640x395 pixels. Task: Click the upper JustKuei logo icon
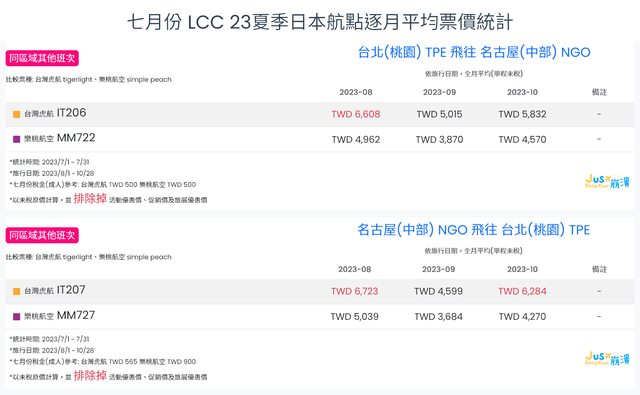[x=607, y=181]
